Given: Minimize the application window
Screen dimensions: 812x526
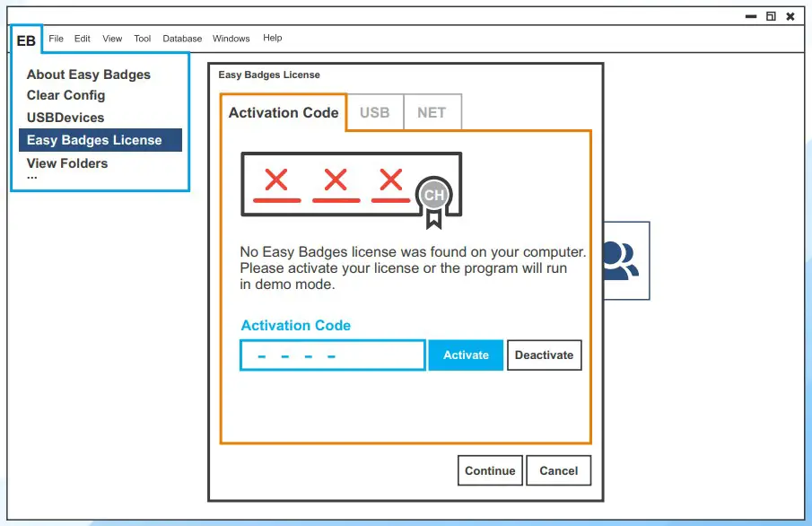Looking at the screenshot, I should (751, 16).
